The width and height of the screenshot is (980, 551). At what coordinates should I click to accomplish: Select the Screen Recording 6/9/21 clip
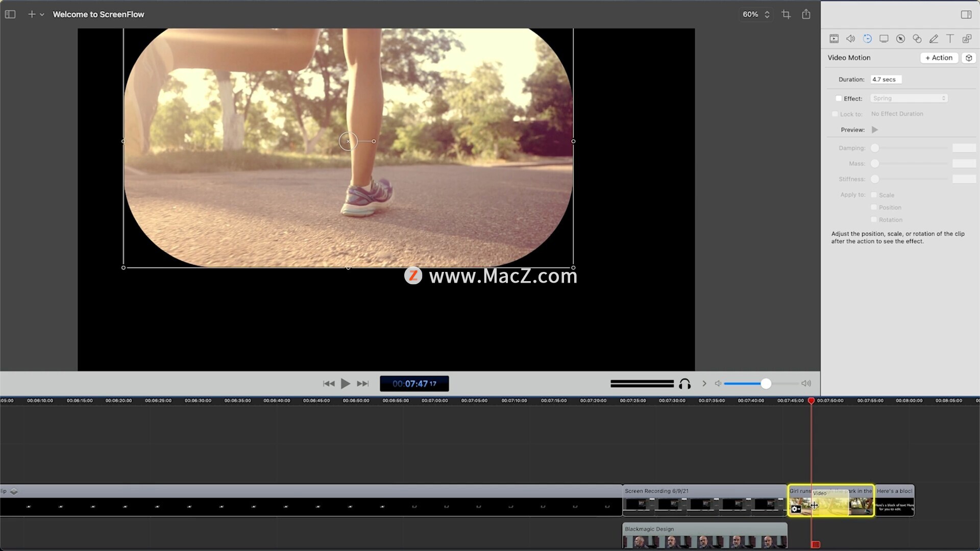tap(704, 500)
